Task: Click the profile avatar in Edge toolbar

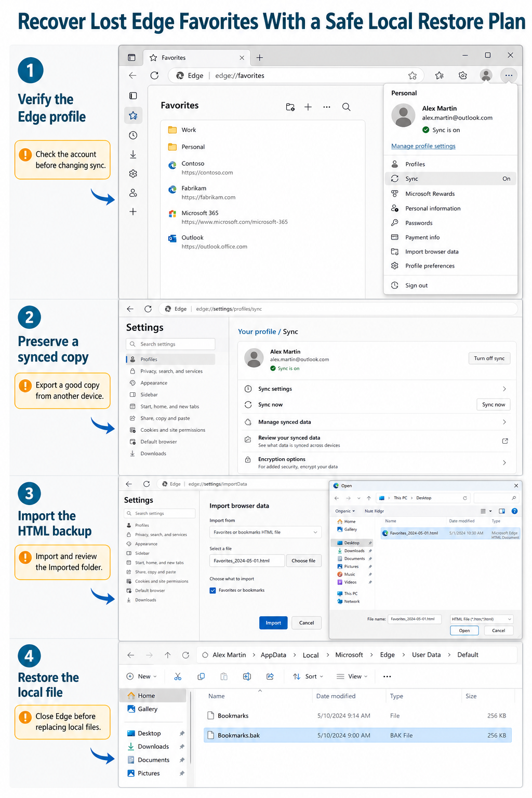Action: click(486, 75)
